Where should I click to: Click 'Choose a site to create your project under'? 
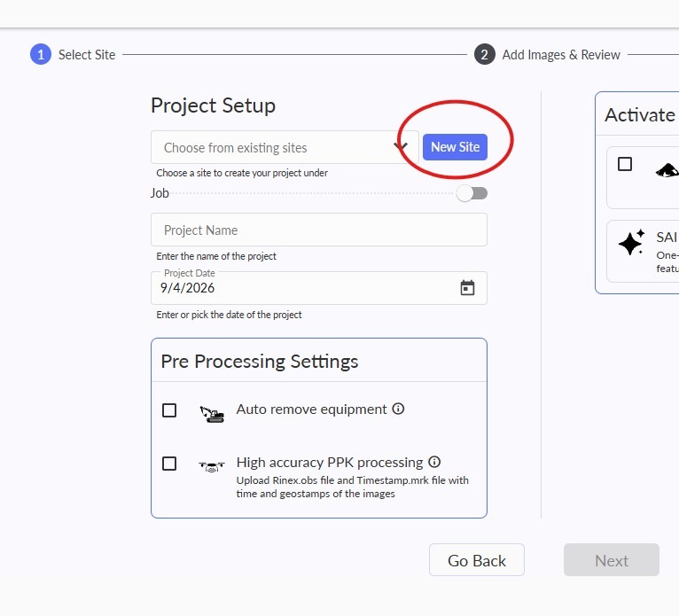click(242, 173)
